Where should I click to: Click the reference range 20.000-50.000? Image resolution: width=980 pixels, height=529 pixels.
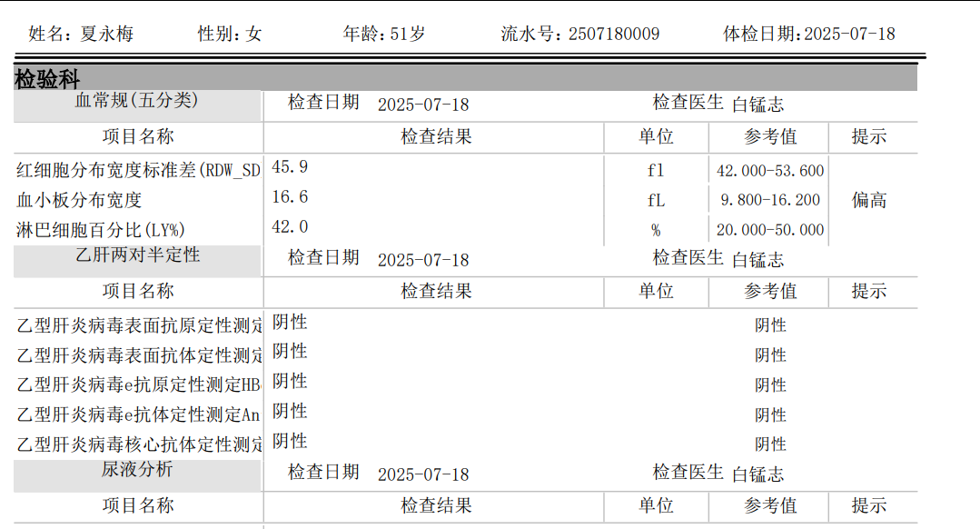point(770,230)
